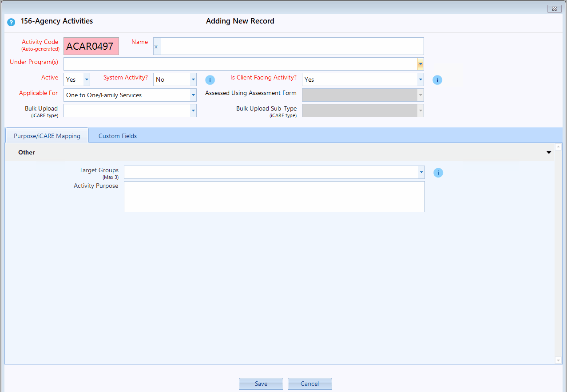567x392 pixels.
Task: Collapse the Other section arrow
Action: coord(549,152)
